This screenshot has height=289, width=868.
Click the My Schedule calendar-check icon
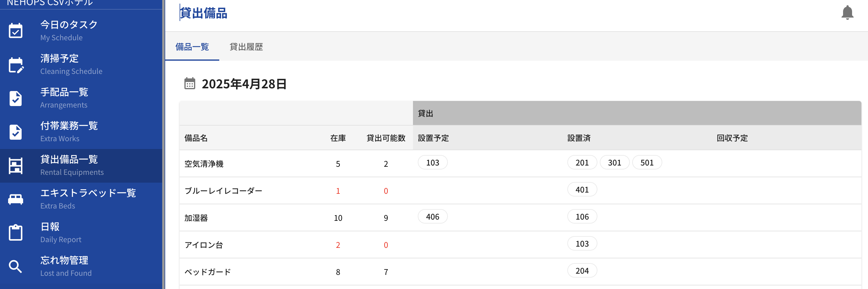point(16,31)
